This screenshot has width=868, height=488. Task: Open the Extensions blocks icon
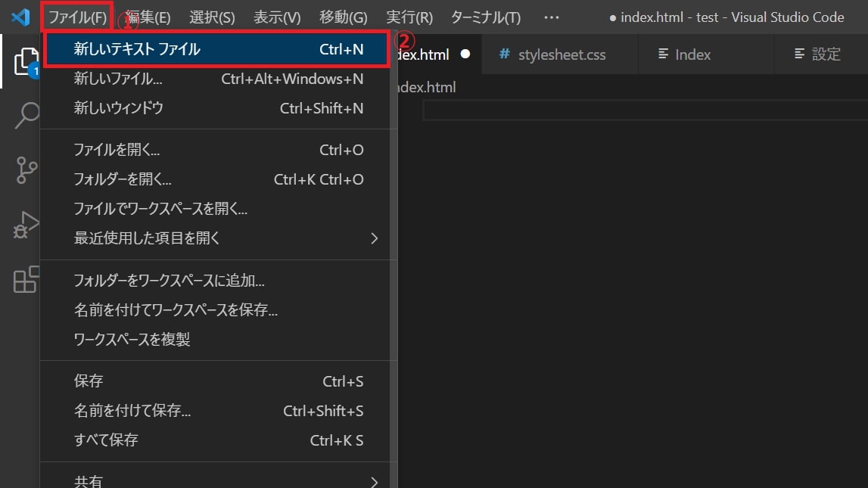[x=26, y=279]
